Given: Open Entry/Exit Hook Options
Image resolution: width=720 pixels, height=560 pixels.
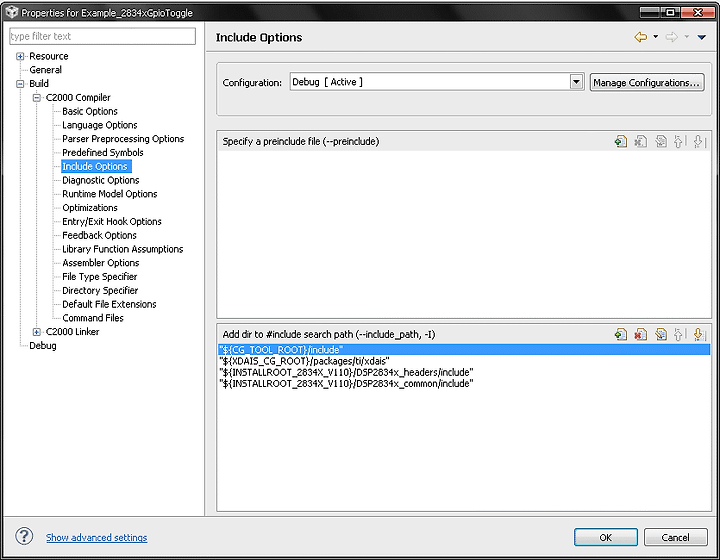Looking at the screenshot, I should click(112, 221).
